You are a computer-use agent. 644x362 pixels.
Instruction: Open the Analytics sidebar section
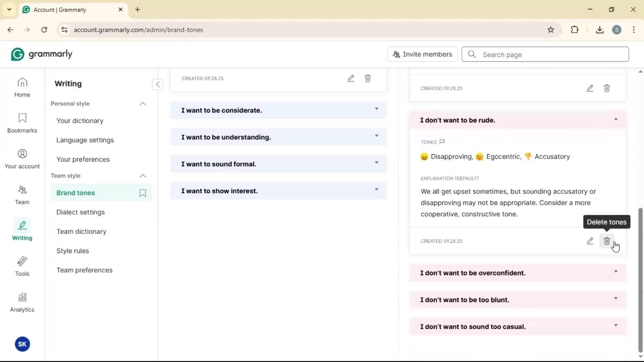22,302
